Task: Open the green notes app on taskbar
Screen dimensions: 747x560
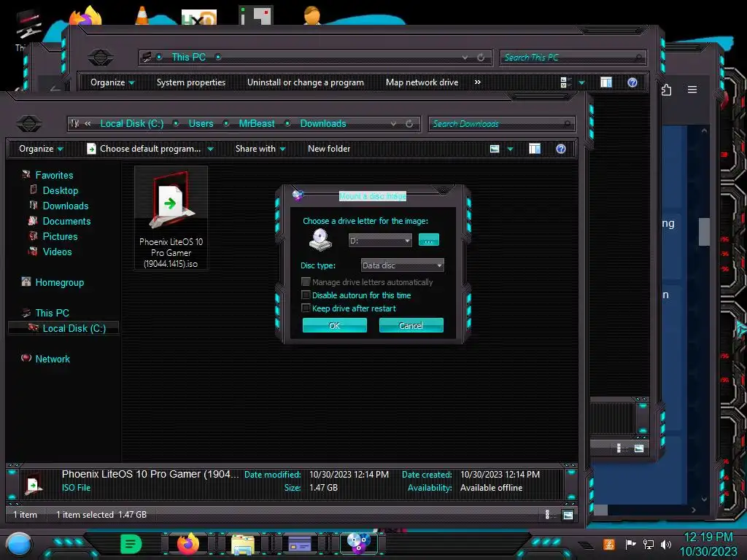Action: pos(131,544)
